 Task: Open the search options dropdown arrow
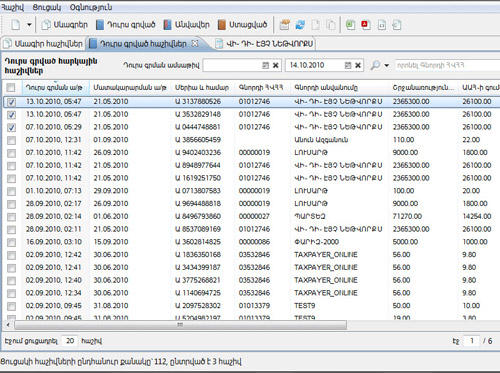tap(387, 65)
